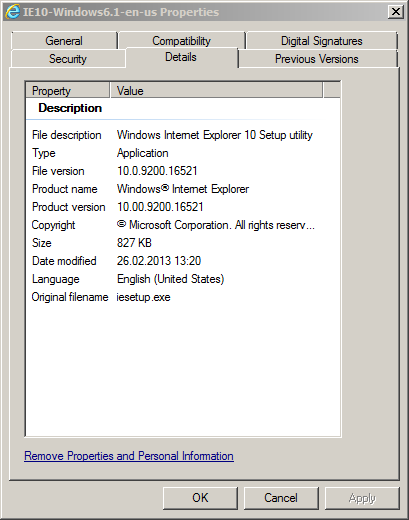The height and width of the screenshot is (520, 409).
Task: Select the Product version property label
Action: 69,207
